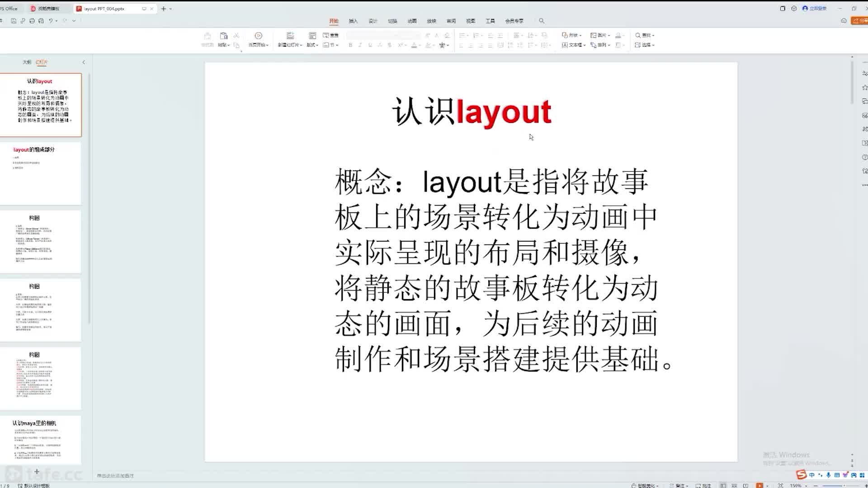
Task: Toggle Comments from the status bar
Action: (703, 485)
